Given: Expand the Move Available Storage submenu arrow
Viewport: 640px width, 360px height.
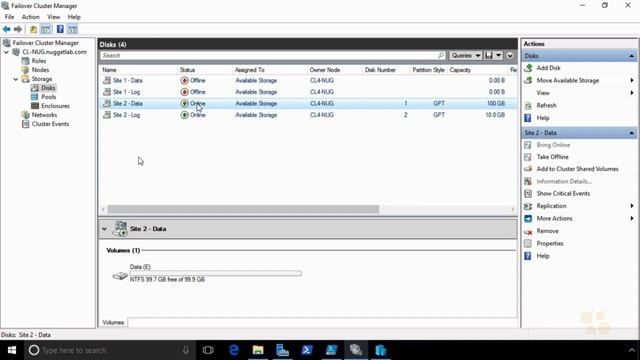Looking at the screenshot, I should pos(632,80).
